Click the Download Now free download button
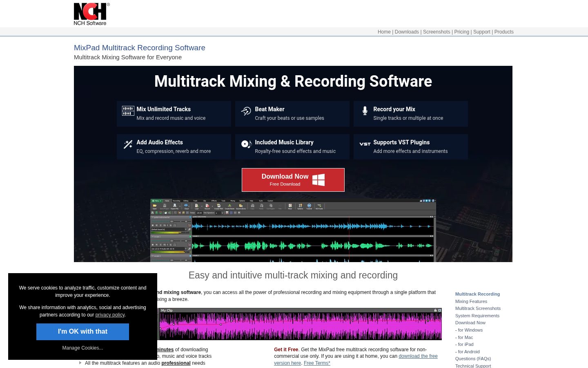Image resolution: width=588 pixels, height=368 pixels. coord(293,180)
